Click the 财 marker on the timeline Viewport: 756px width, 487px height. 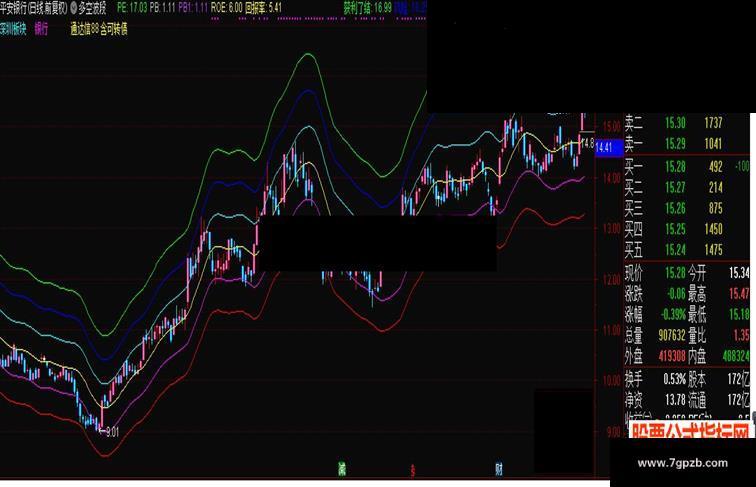[x=499, y=468]
